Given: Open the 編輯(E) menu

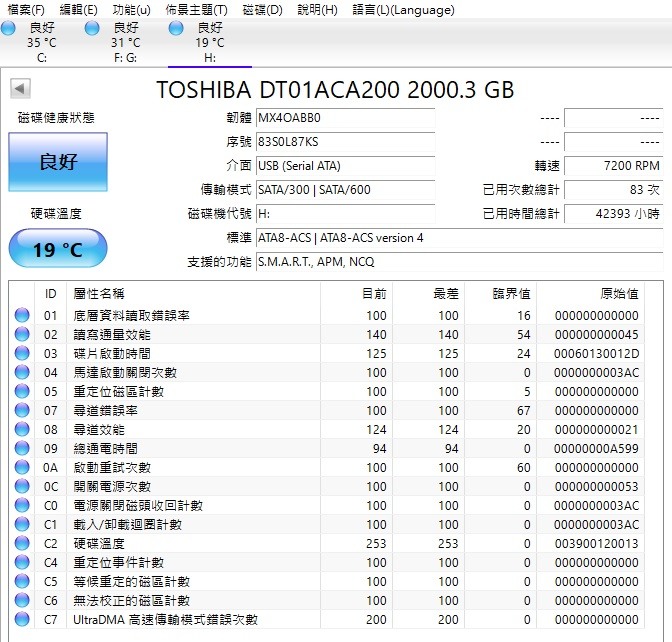Looking at the screenshot, I should coord(78,9).
